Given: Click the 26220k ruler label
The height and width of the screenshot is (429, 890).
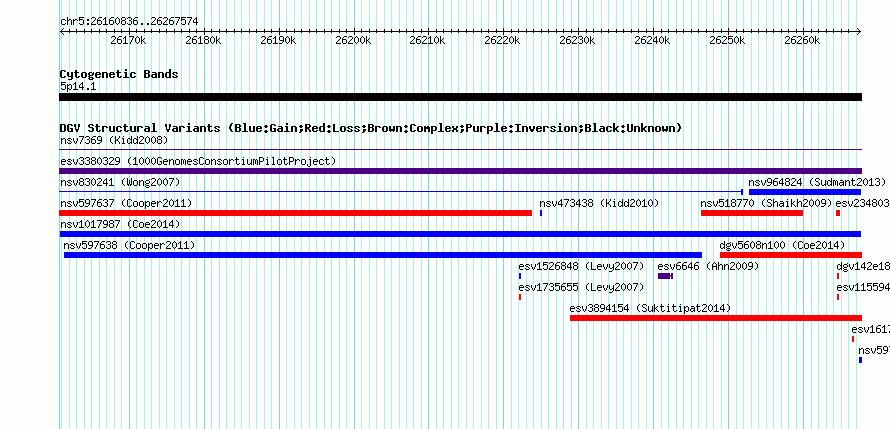Looking at the screenshot, I should pos(503,40).
